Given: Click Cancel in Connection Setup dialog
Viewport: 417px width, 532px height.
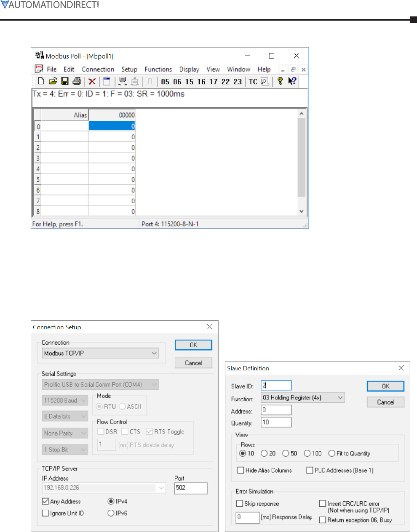Looking at the screenshot, I should pos(193,363).
